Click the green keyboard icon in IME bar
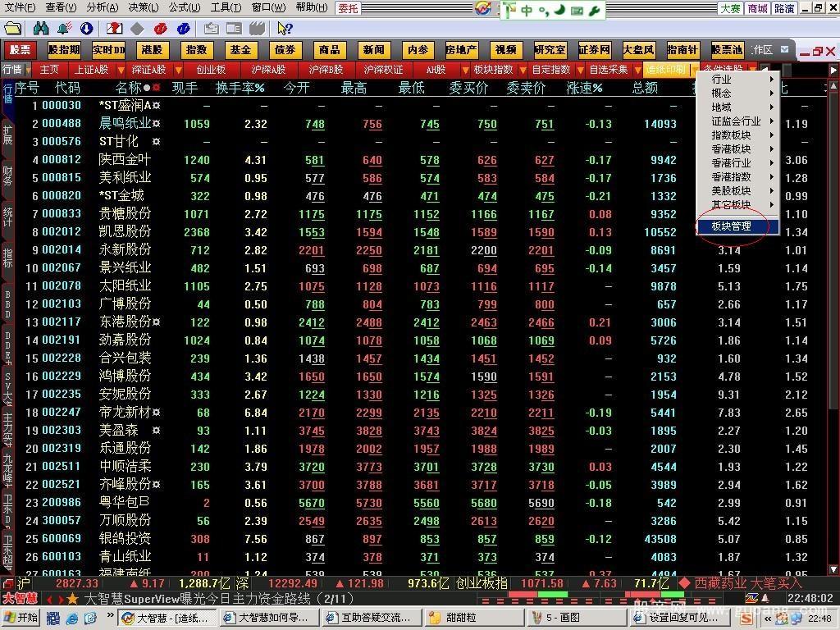Viewport: 840px width, 630px height. (577, 10)
